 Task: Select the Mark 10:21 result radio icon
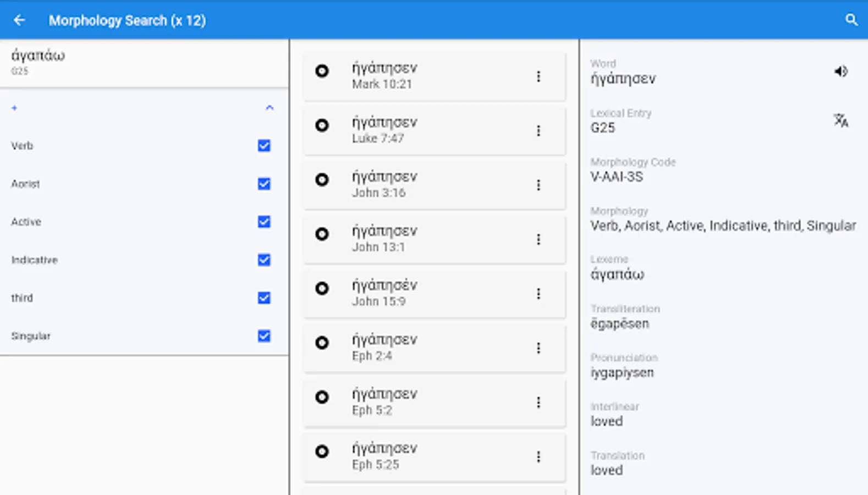[322, 71]
